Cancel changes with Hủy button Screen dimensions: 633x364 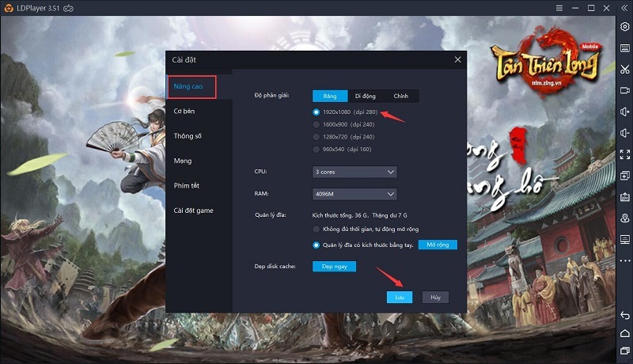tap(435, 298)
